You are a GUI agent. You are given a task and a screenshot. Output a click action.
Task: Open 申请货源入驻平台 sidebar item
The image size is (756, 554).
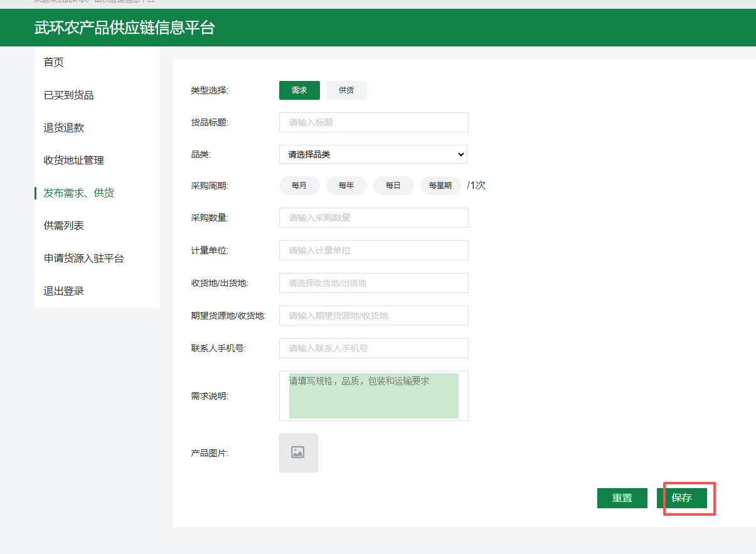(84, 258)
